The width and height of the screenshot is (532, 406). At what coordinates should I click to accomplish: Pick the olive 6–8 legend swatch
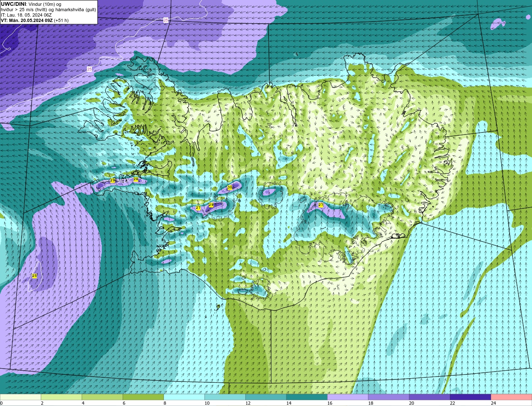[143, 397]
